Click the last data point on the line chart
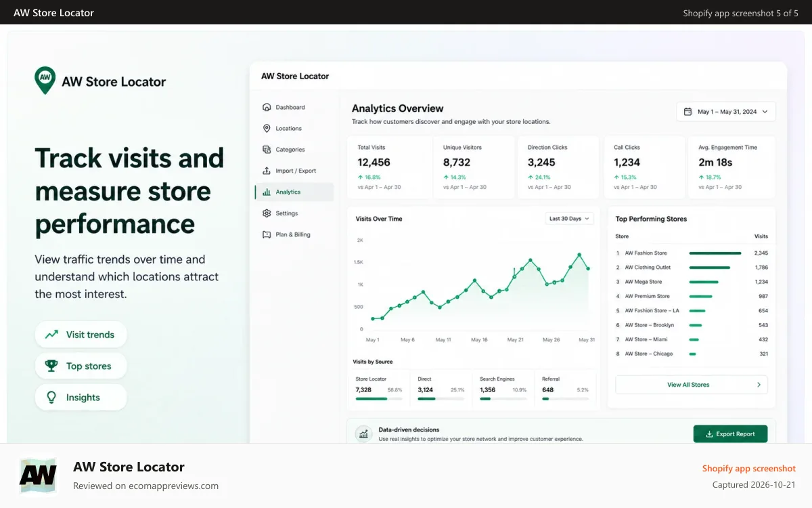Image resolution: width=812 pixels, height=508 pixels. pos(588,269)
